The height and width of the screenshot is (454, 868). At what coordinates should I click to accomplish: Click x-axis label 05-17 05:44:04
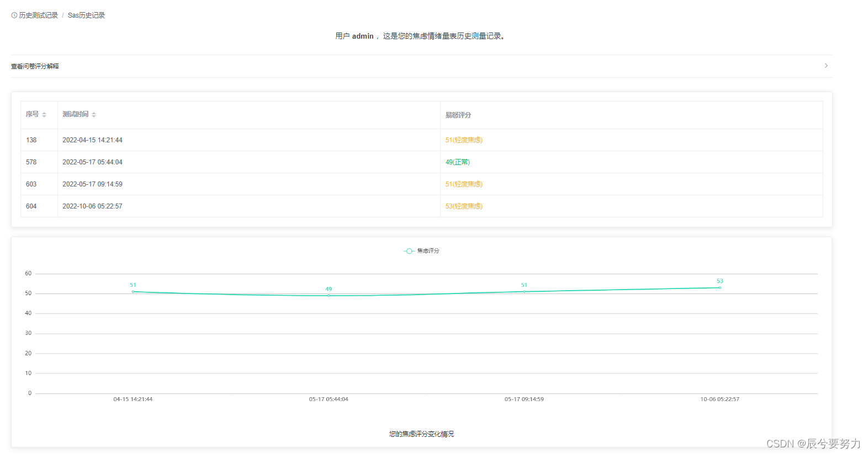pos(329,399)
